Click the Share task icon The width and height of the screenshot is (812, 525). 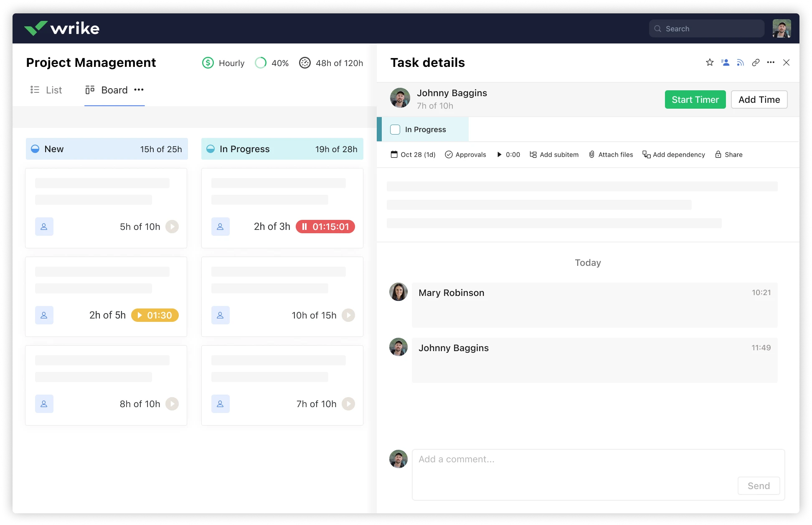tap(719, 154)
